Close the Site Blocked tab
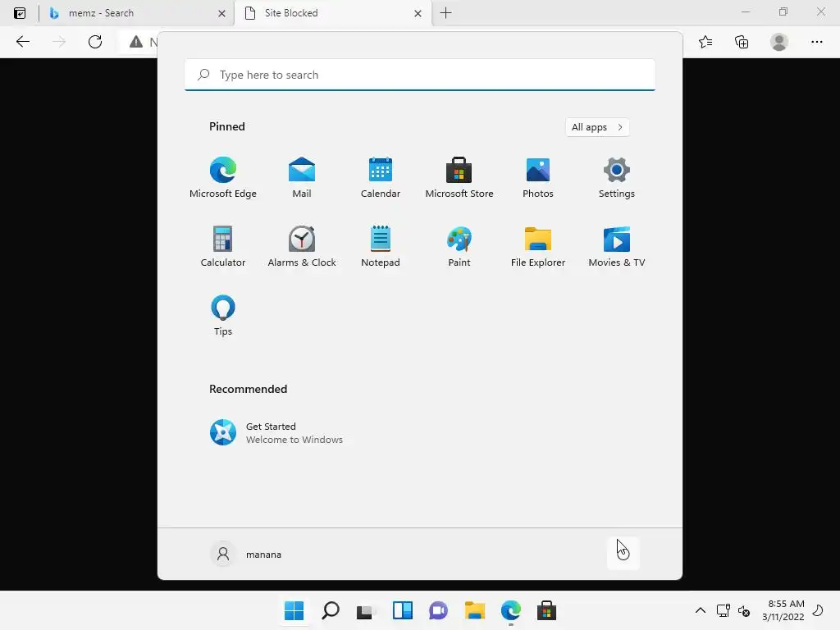Screen dimensions: 840x630 (x=418, y=13)
